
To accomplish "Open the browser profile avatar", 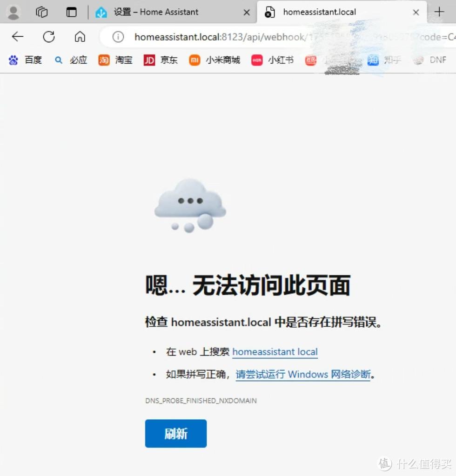I will pyautogui.click(x=13, y=12).
